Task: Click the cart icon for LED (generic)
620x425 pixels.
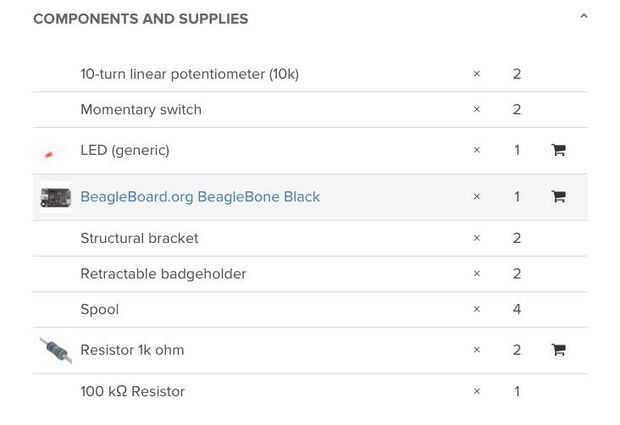Action: 558,150
